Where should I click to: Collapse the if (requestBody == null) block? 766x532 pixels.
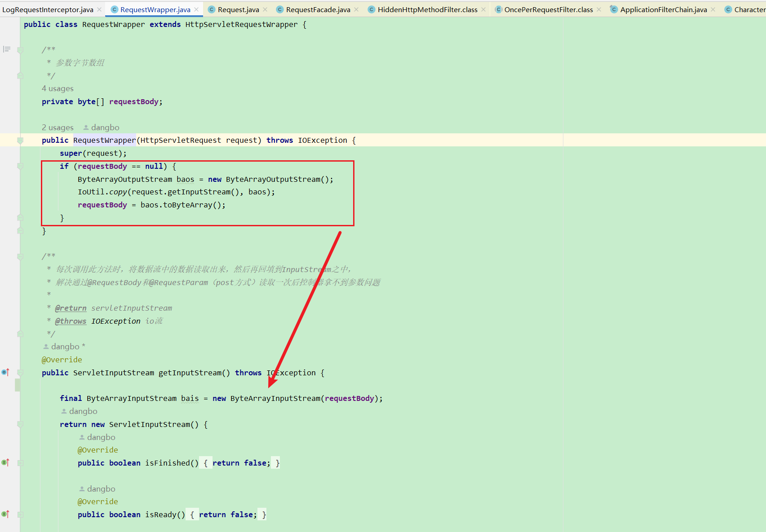tap(20, 166)
